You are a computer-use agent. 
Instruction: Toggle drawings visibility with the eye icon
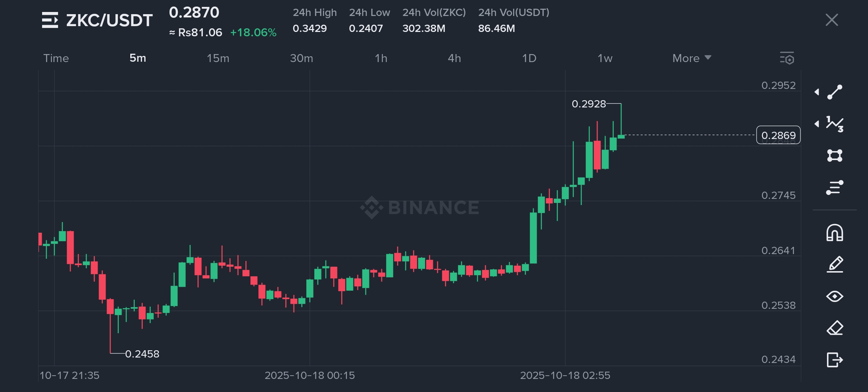(835, 297)
